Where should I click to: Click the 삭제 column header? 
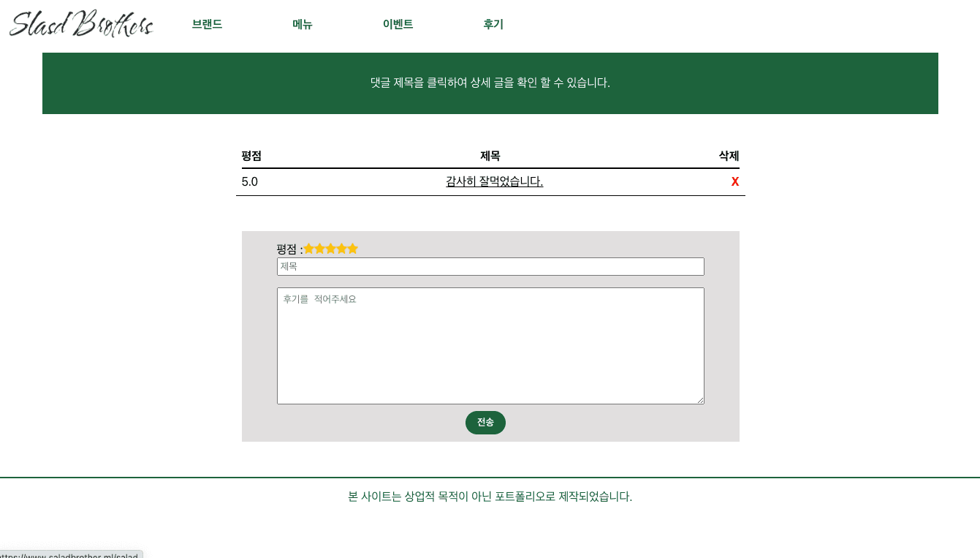pos(729,156)
